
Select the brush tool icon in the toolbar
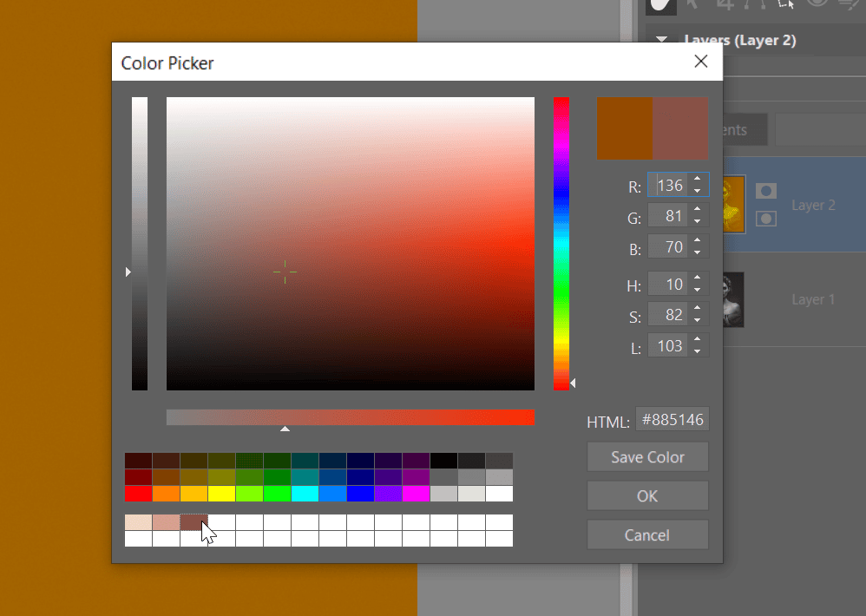click(x=660, y=5)
